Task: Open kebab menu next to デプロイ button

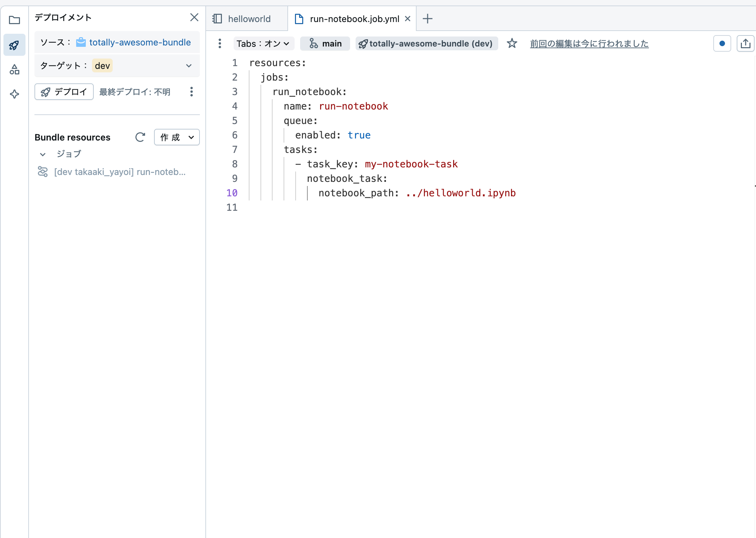Action: pos(192,92)
